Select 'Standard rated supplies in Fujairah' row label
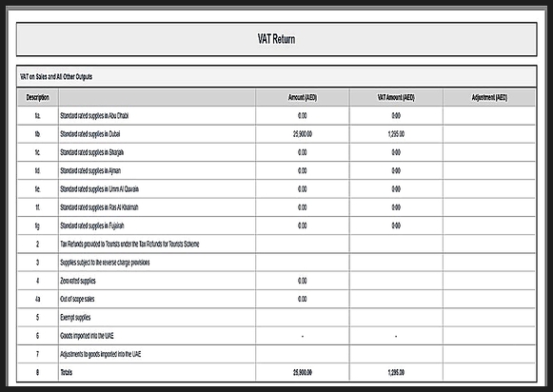 [x=92, y=225]
